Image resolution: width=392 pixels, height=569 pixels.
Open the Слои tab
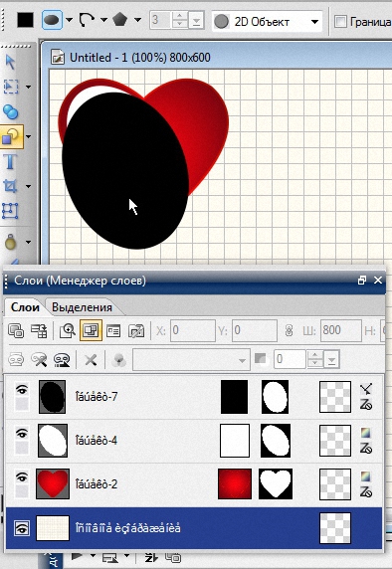[25, 307]
